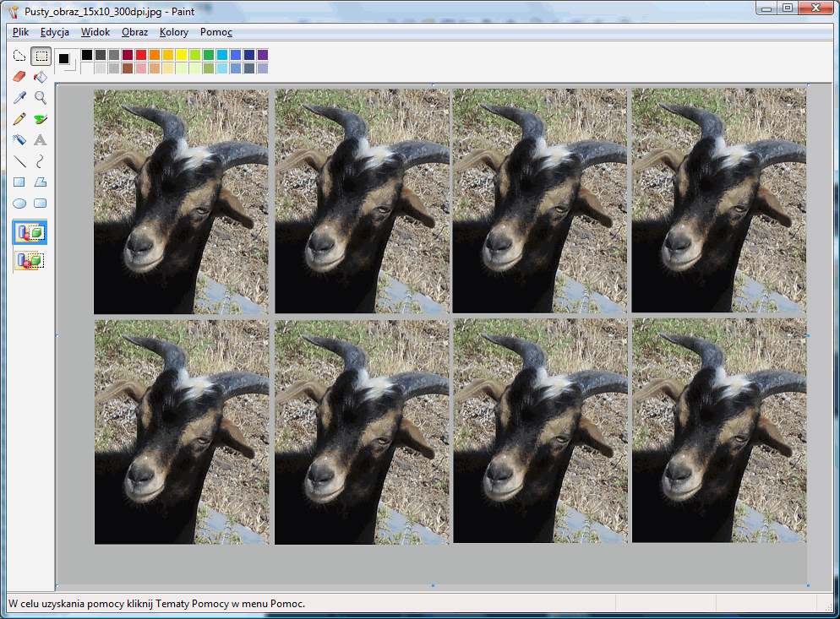Select the Ellipse shape tool
The width and height of the screenshot is (840, 619).
[19, 203]
